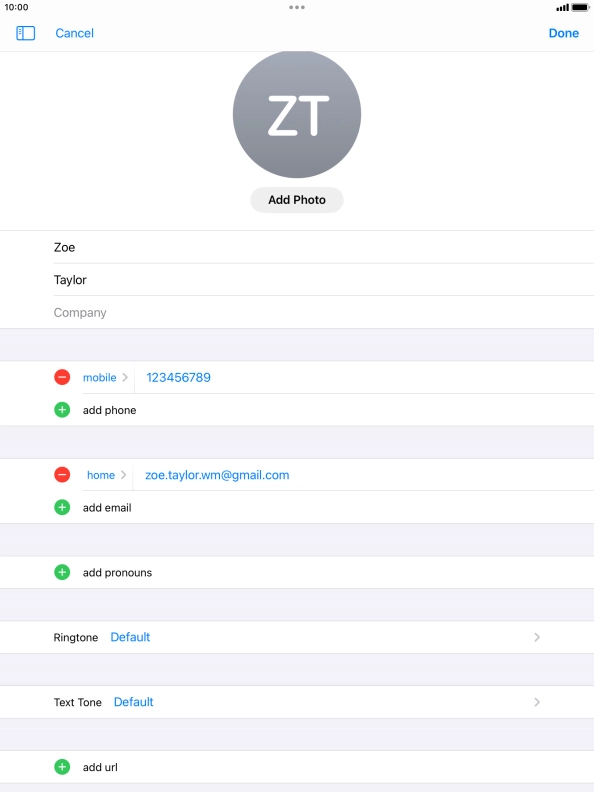
Task: Toggle the sidebar panel icon
Action: pos(25,33)
